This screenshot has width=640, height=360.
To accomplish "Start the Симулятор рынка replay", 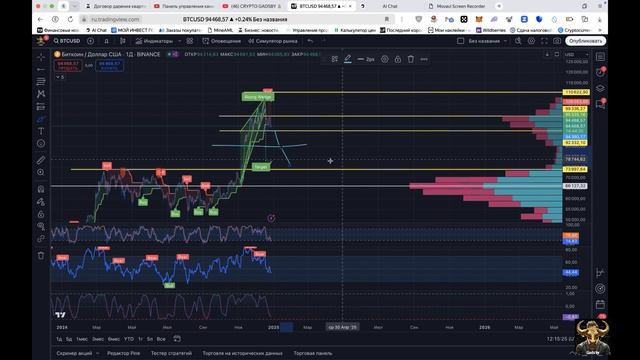I will tap(273, 41).
